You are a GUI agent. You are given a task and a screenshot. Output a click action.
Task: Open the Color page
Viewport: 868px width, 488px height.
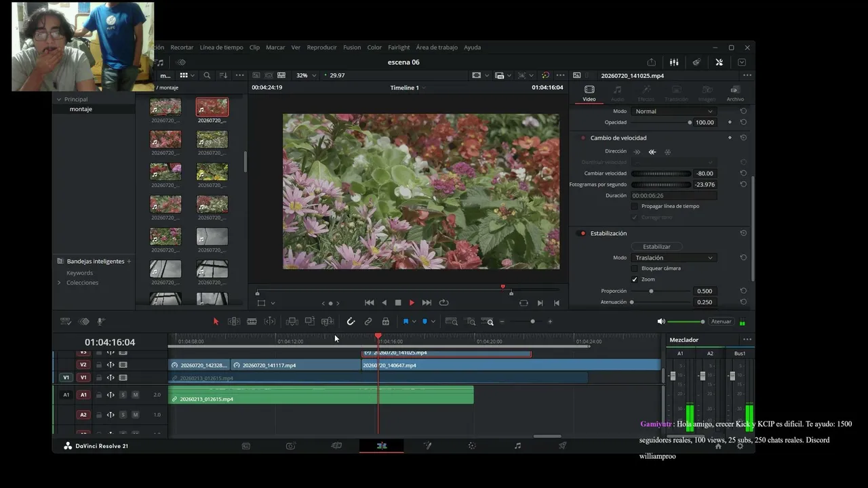click(x=472, y=446)
